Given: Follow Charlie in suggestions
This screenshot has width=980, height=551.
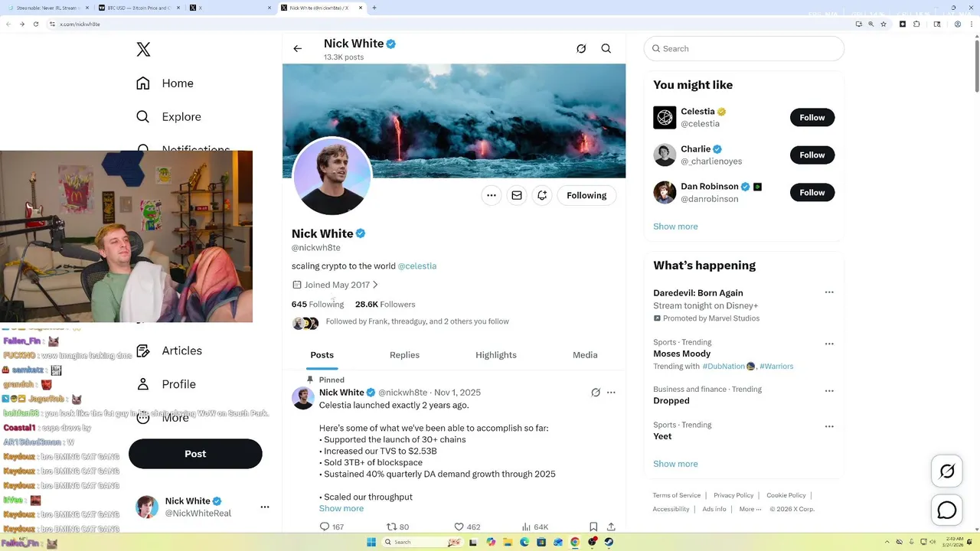Looking at the screenshot, I should point(812,155).
